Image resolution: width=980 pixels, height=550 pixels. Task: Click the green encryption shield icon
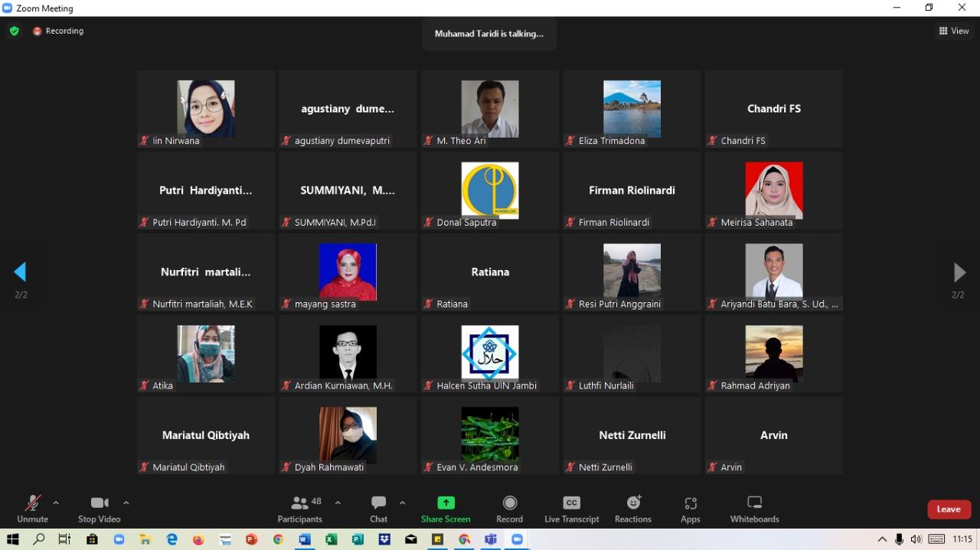(14, 31)
